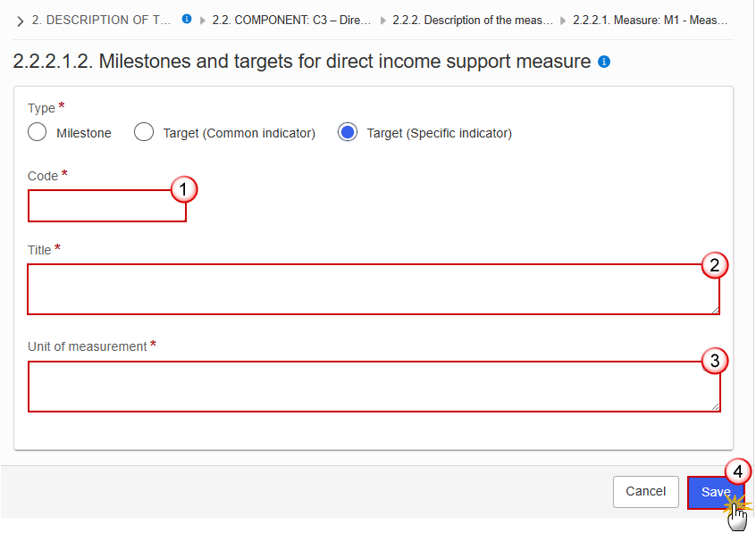Click the info icon beside the breadcrumb section 2

point(187,20)
